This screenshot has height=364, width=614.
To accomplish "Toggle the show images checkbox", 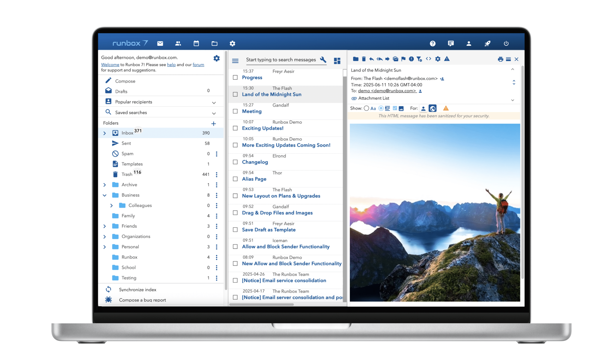I will coord(395,108).
